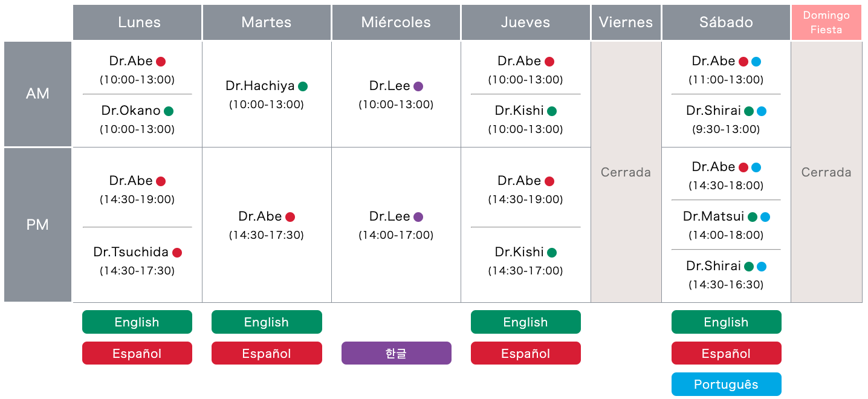Screen dimensions: 868x399
Task: Click the green dot beside Dr.Okano
Action: click(x=169, y=111)
